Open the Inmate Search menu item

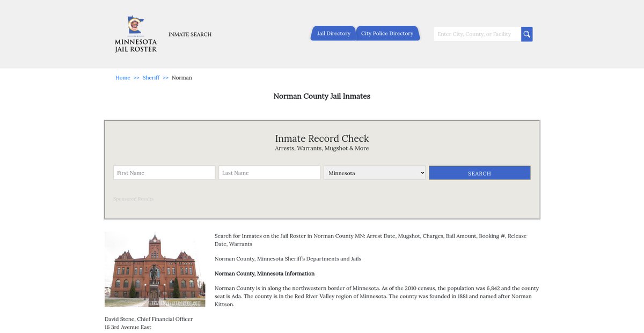coord(189,34)
